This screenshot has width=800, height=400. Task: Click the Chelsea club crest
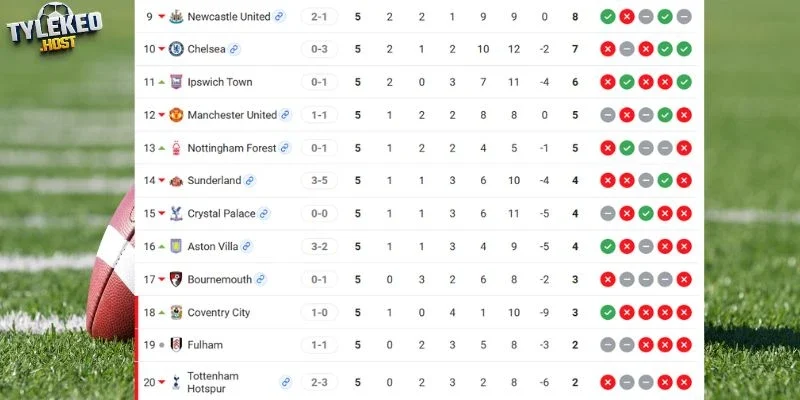coord(176,49)
